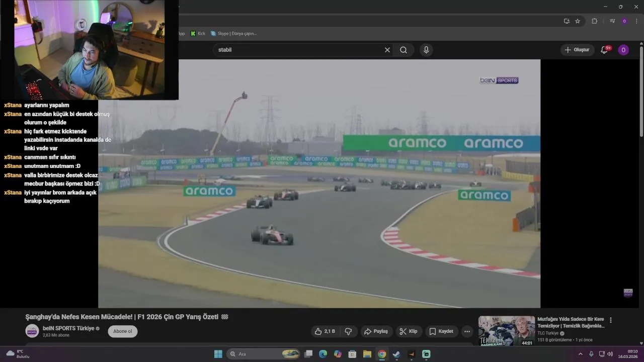Open green app icon at taskbar end

(426, 354)
